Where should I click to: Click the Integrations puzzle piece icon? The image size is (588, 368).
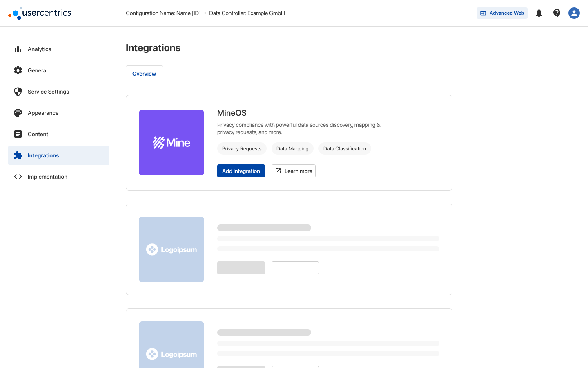click(18, 155)
